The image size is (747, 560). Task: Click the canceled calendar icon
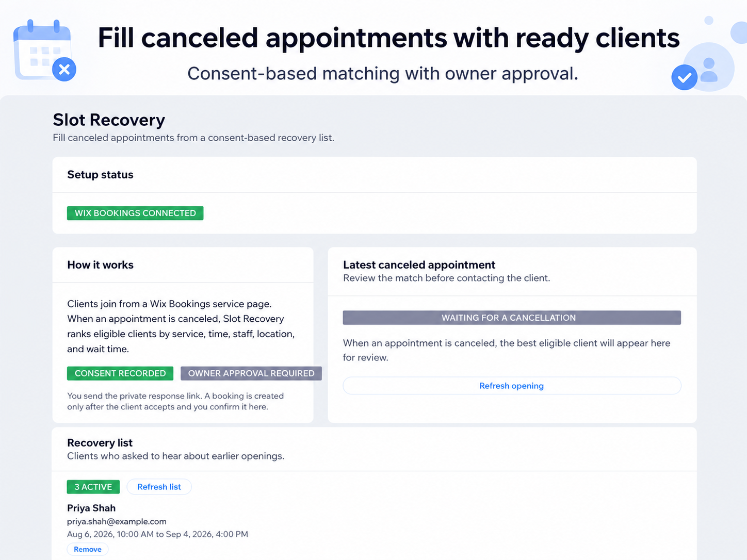coord(43,51)
